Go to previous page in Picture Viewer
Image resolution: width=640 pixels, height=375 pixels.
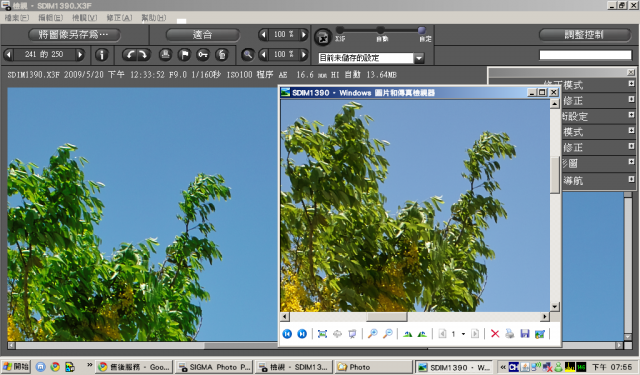[442, 334]
